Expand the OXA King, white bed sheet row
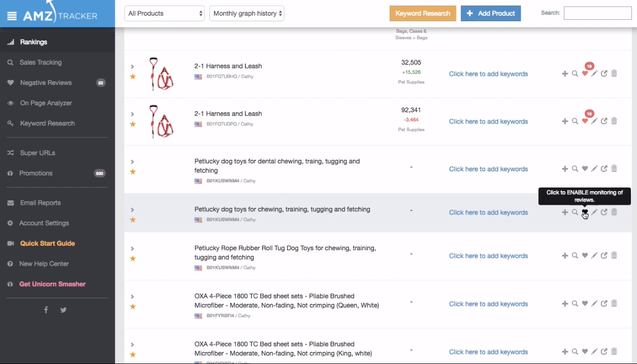The image size is (637, 364). click(133, 344)
